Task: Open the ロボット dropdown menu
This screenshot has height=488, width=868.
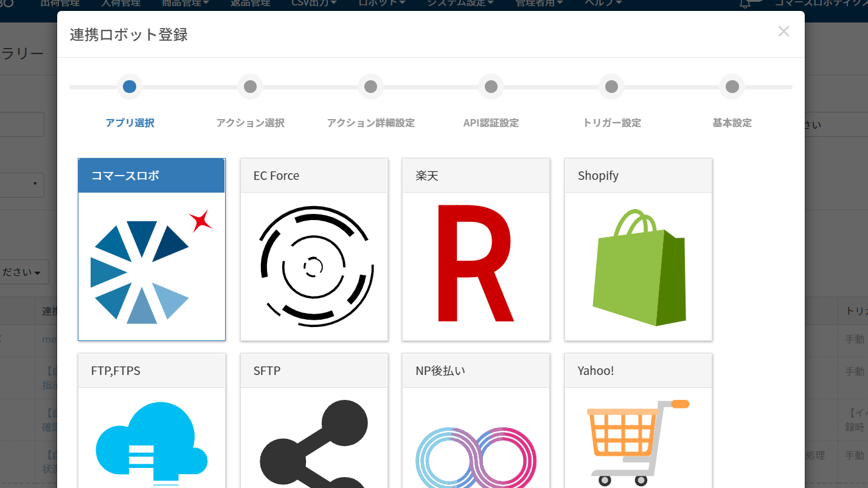Action: 382,3
